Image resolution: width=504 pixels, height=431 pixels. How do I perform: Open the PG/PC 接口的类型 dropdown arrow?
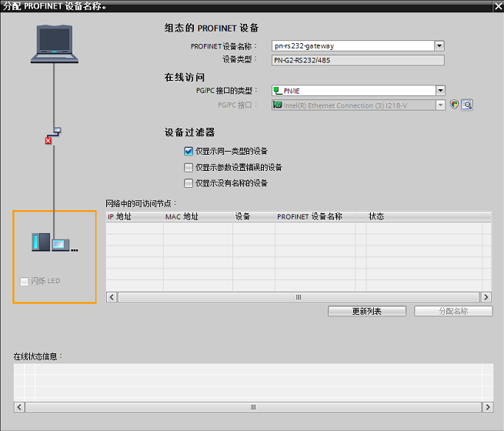(x=440, y=91)
